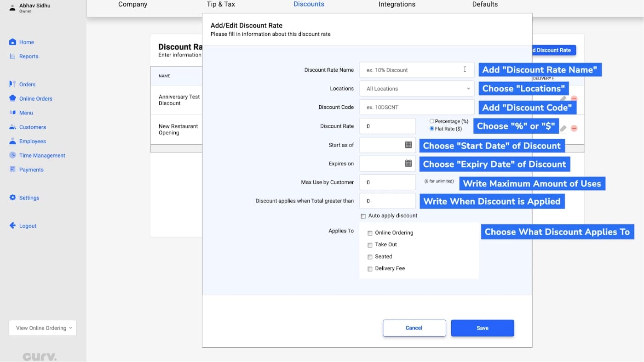Open the Integrations tab
Screen dimensions: 644x362
(x=397, y=4)
